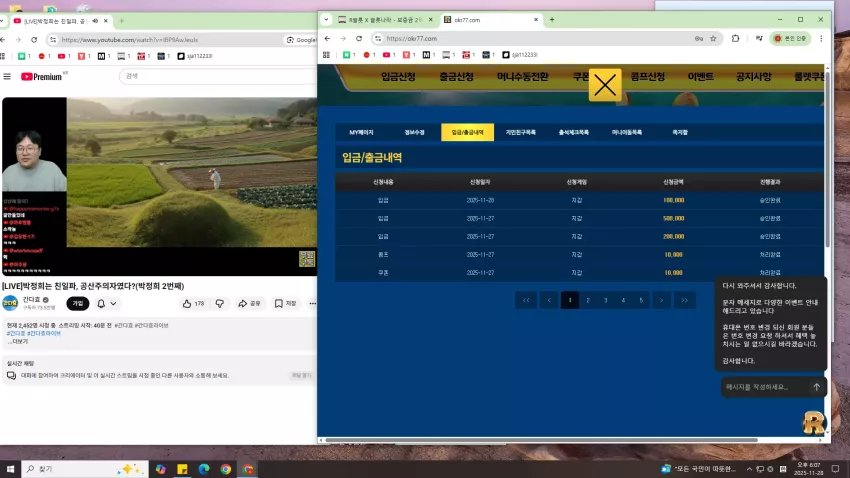Go to the YouTube Premium logo home

click(x=42, y=76)
